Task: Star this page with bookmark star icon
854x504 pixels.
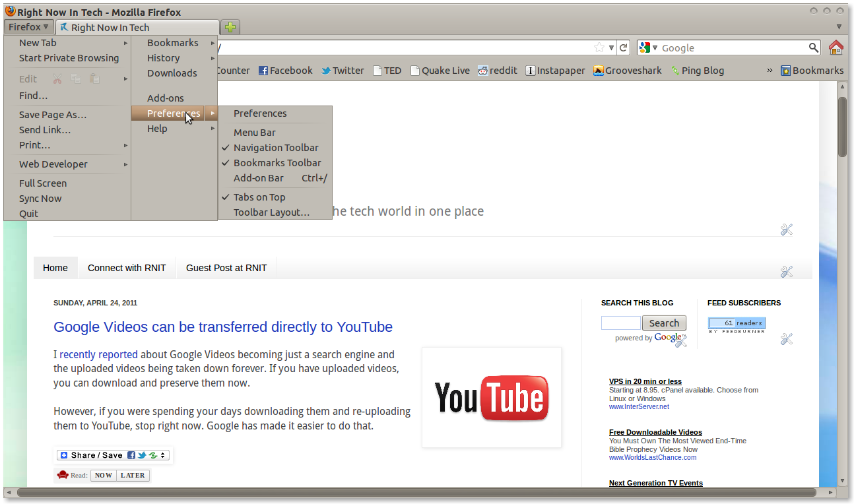Action: click(x=599, y=47)
